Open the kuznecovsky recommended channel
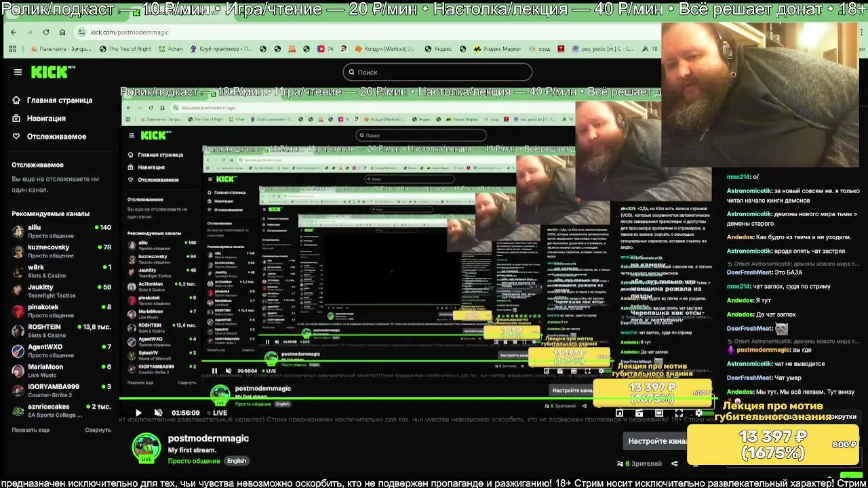Viewport: 868px width, 488px height. (x=61, y=251)
